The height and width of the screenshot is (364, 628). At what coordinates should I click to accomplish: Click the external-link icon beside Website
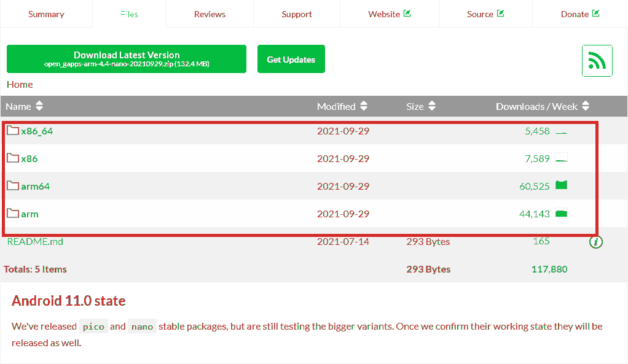[407, 14]
